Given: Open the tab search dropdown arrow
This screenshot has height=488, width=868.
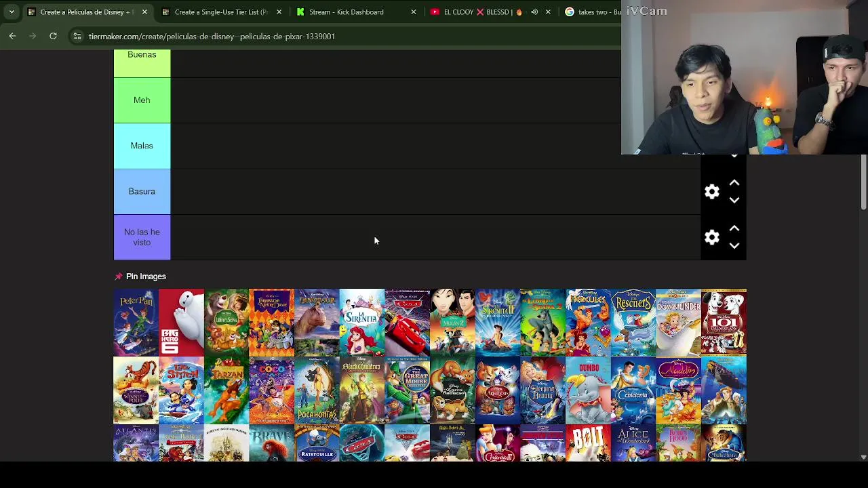Looking at the screenshot, I should [12, 12].
